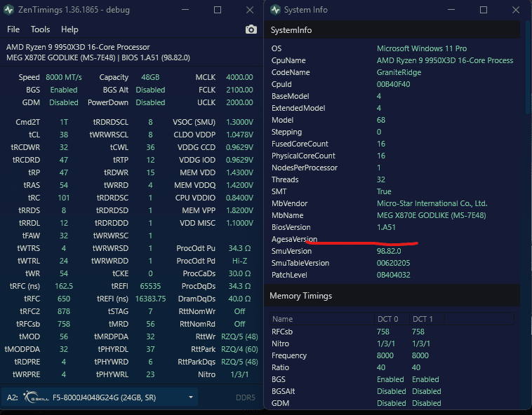Viewport: 532px width, 415px height.
Task: Click the tCL value 38
Action: point(64,135)
